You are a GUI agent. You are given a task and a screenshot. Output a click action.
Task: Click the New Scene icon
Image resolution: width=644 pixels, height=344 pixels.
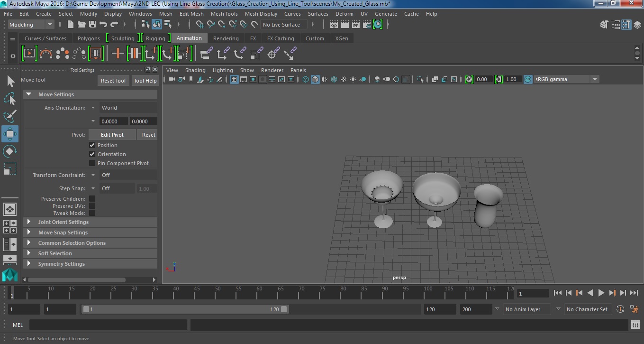coord(70,24)
